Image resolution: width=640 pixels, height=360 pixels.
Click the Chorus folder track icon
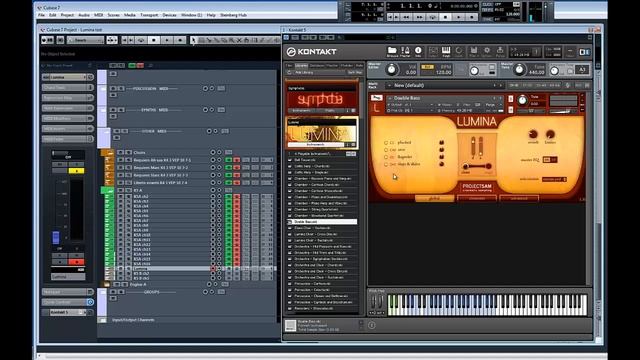click(107, 153)
